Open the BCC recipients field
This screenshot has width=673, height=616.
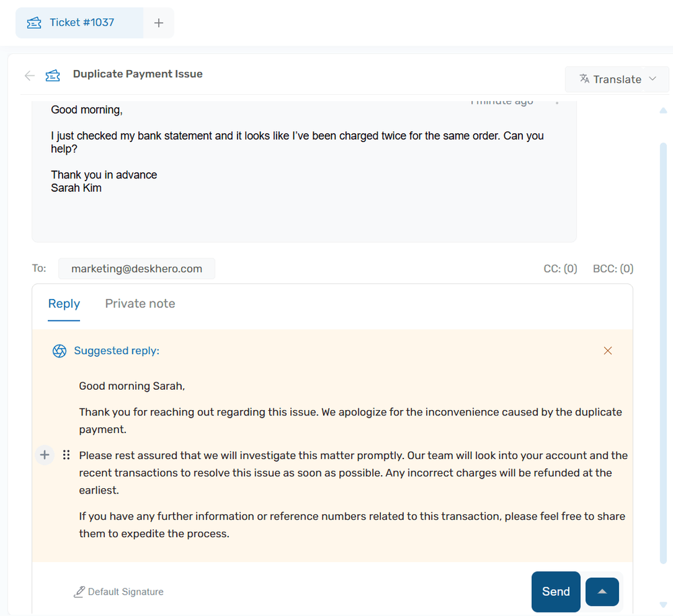click(612, 269)
